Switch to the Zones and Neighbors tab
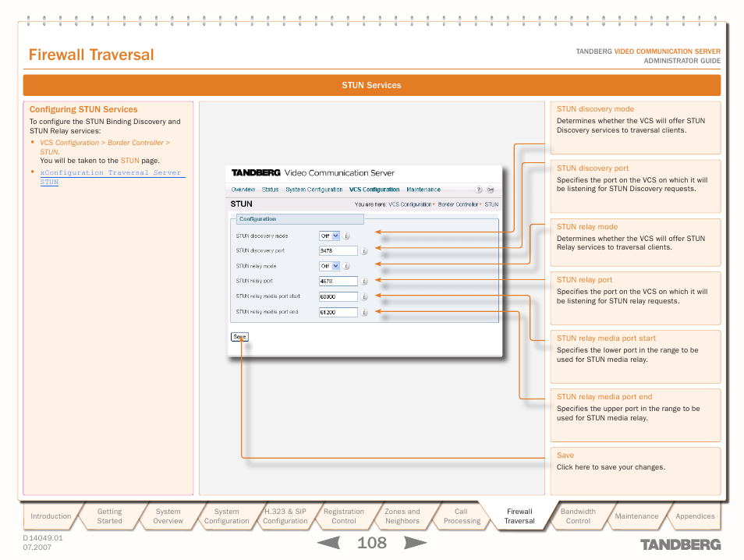744x560 pixels. point(402,516)
